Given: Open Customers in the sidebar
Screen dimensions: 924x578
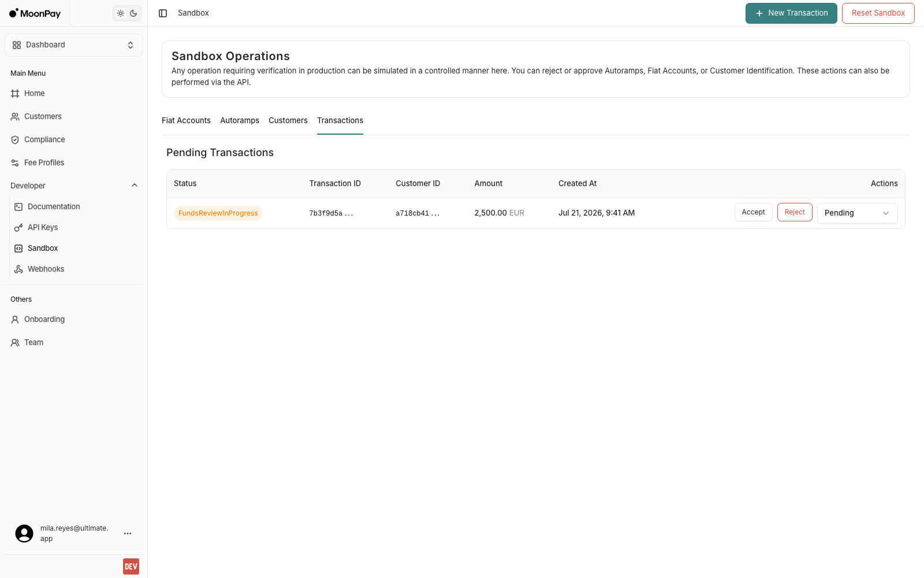Looking at the screenshot, I should [73, 117].
